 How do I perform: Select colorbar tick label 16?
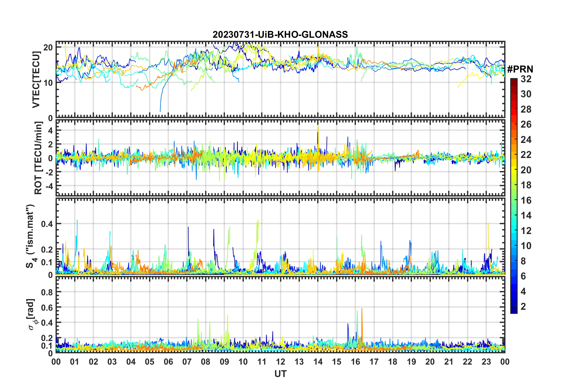pos(526,200)
